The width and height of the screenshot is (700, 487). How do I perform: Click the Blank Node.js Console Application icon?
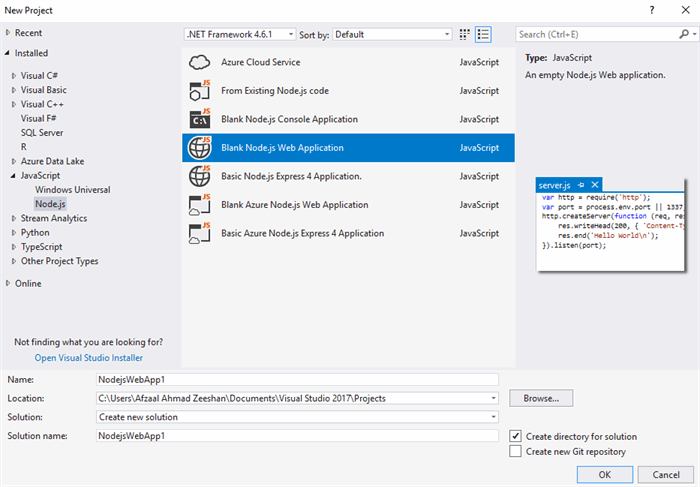coord(200,119)
